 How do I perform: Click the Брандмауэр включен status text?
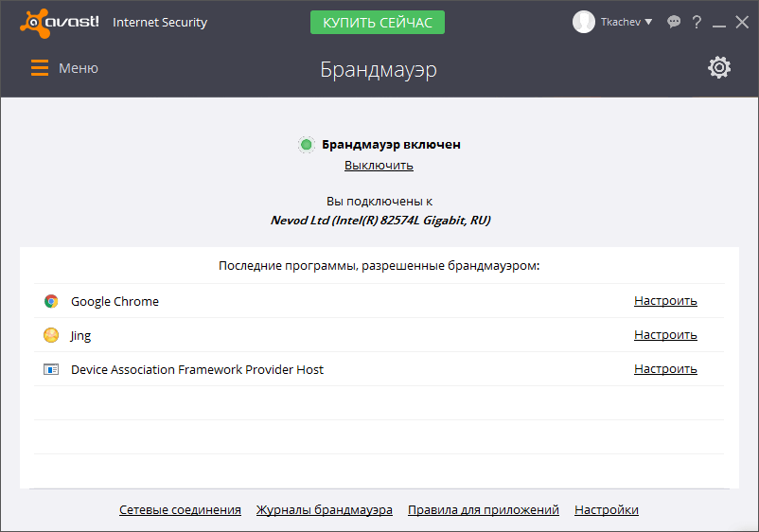(x=391, y=144)
